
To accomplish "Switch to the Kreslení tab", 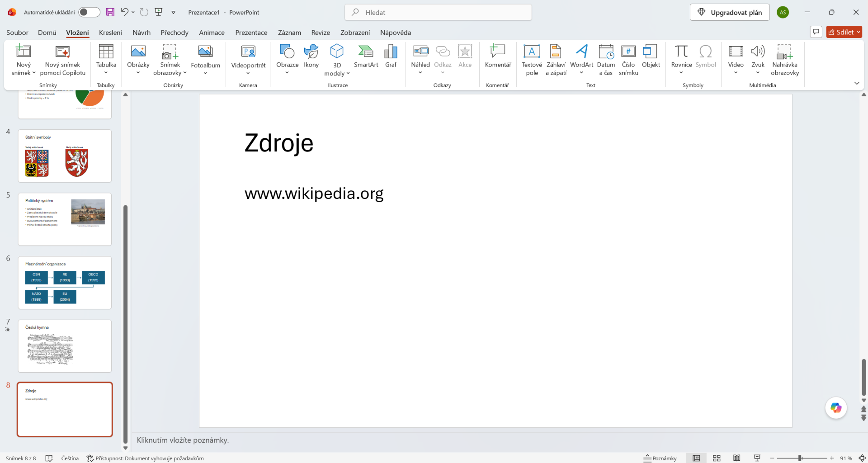I will pos(110,33).
